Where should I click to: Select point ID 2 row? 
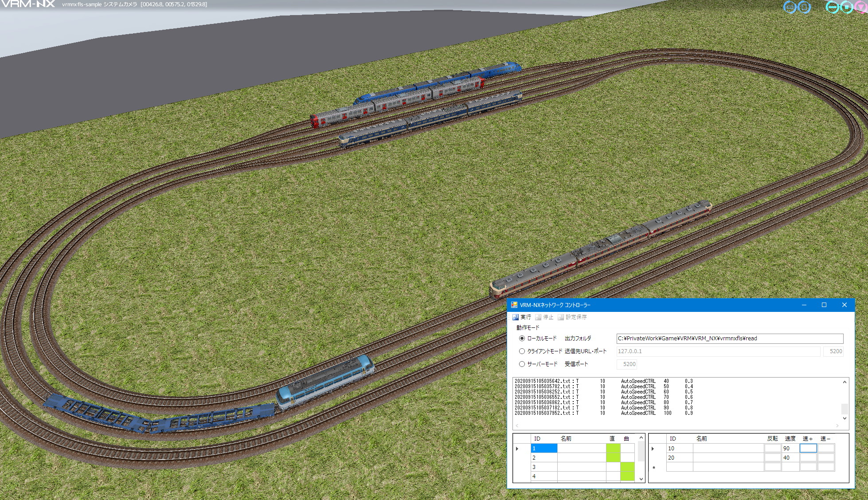tap(544, 458)
